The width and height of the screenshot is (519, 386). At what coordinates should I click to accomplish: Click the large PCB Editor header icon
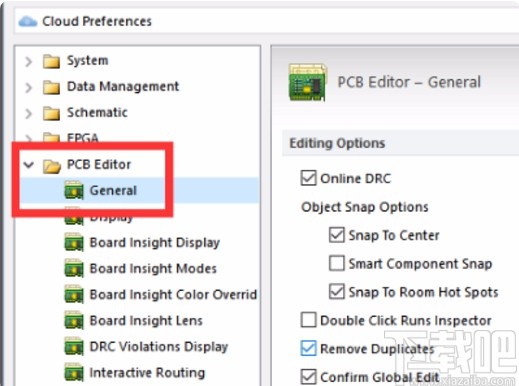click(x=307, y=83)
